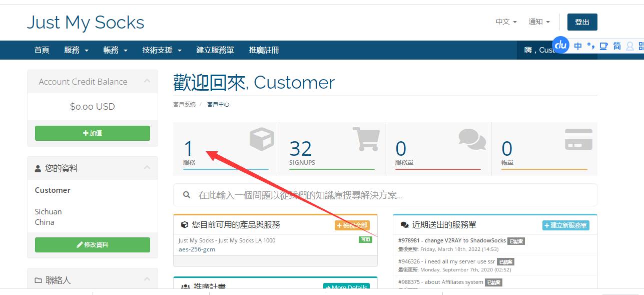The height and width of the screenshot is (295, 644).
Task: Click the magnifier icon in the search bar
Action: pyautogui.click(x=187, y=195)
